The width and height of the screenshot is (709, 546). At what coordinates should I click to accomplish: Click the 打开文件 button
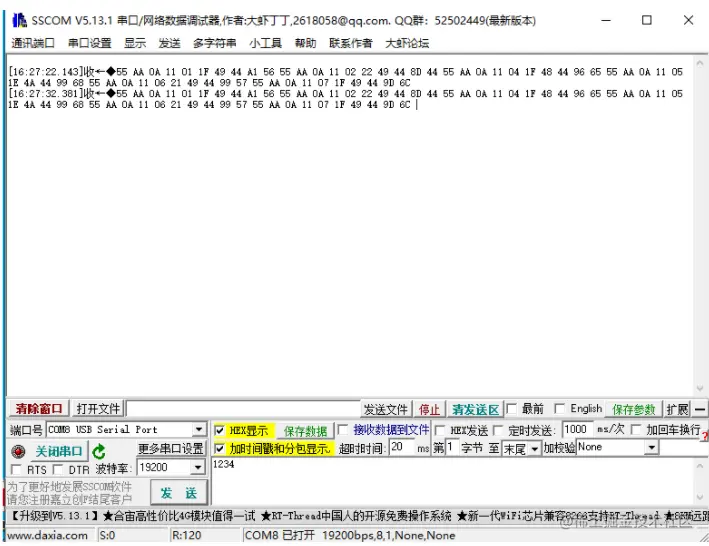pyautogui.click(x=98, y=409)
